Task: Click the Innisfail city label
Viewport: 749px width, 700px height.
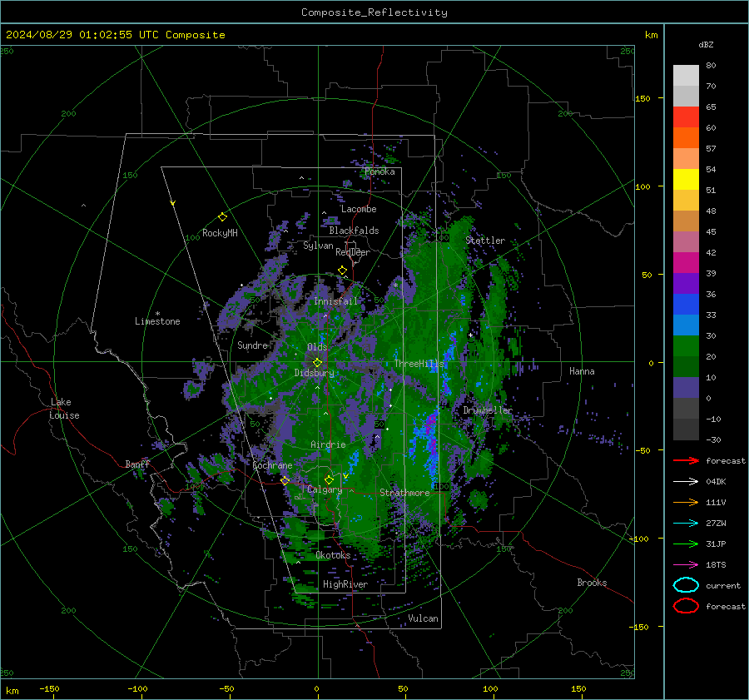Action: point(336,301)
